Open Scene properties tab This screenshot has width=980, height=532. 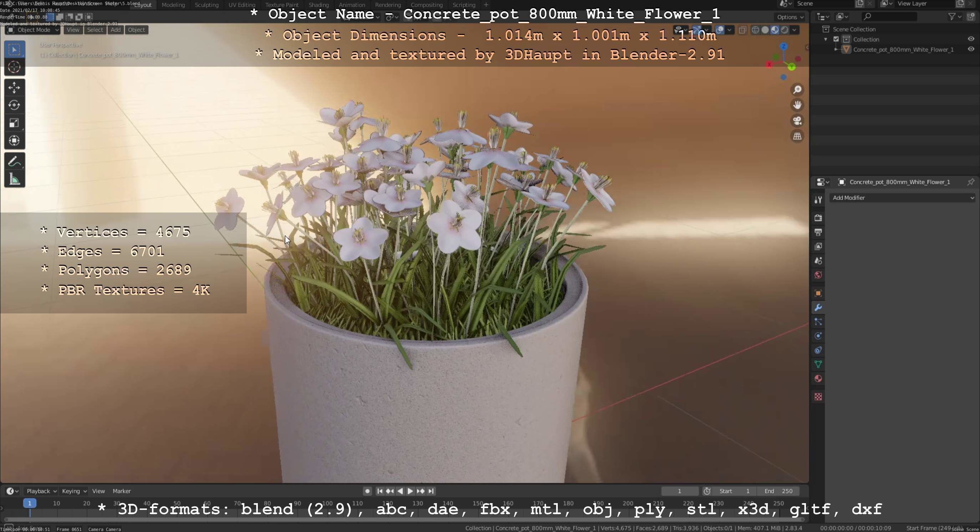[x=818, y=261]
